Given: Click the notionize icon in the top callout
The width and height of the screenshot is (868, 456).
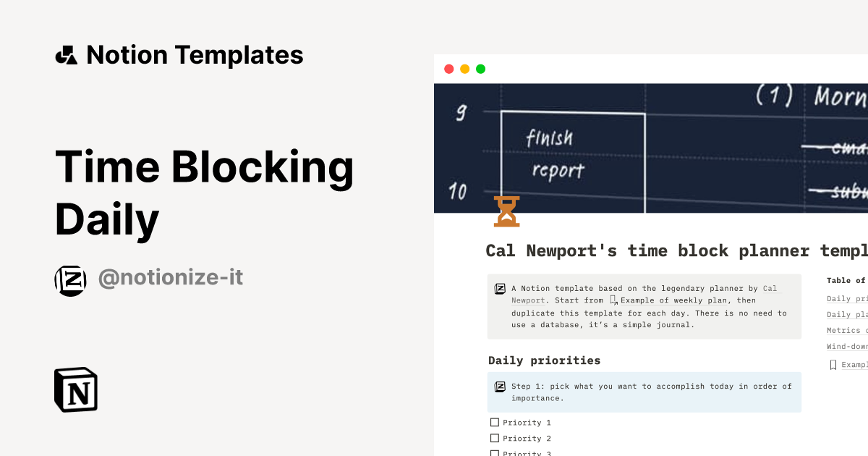Looking at the screenshot, I should point(499,287).
